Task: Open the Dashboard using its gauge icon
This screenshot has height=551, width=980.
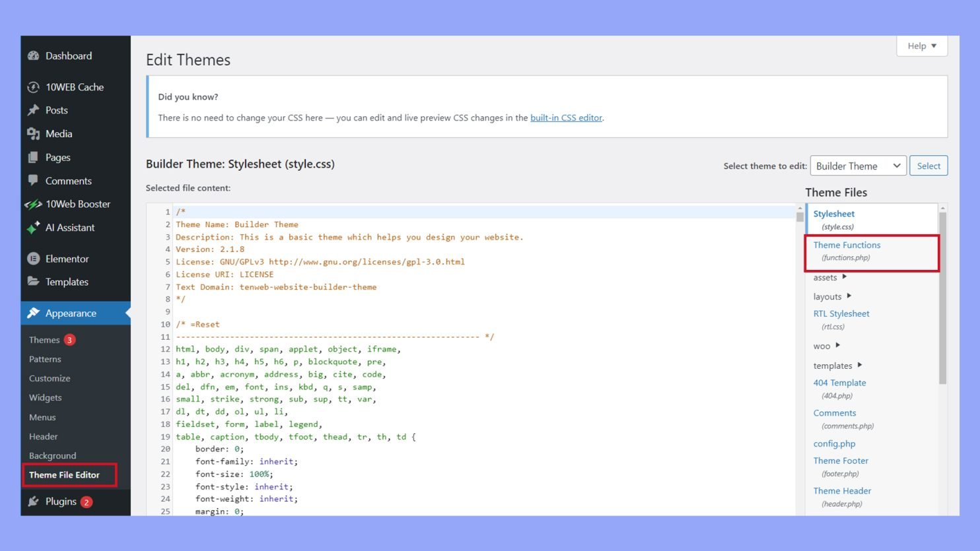Action: tap(33, 55)
